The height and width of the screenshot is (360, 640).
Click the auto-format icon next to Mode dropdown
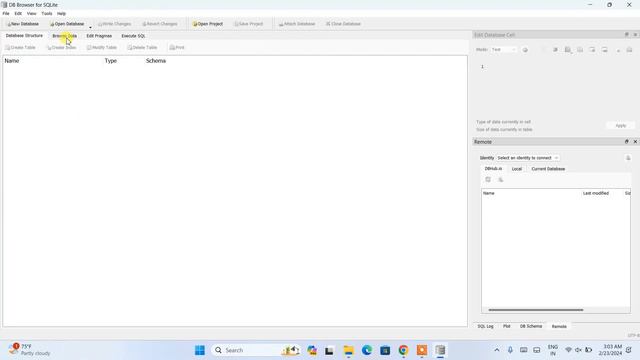[525, 50]
